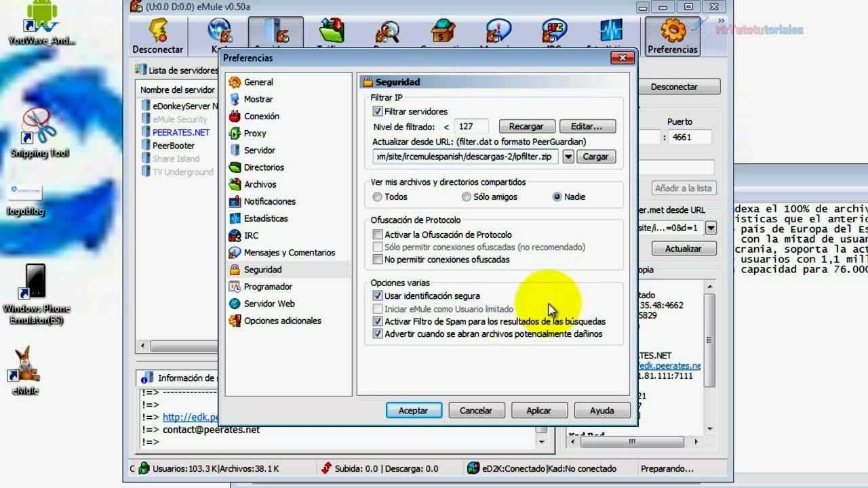Select PeerBooter in server list
This screenshot has height=488, width=868.
[x=168, y=146]
